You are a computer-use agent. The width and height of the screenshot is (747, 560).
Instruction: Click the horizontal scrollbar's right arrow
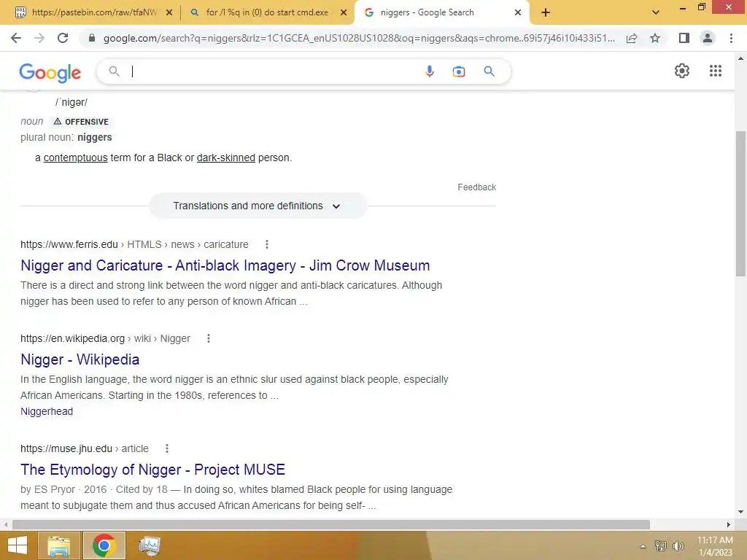729,524
